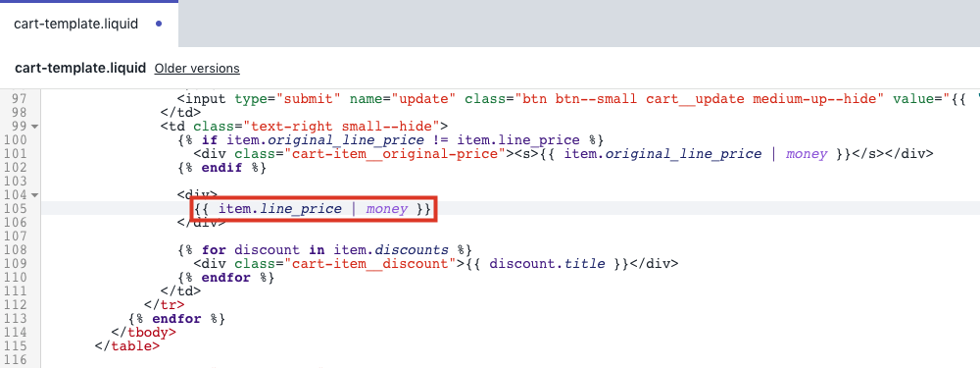Click line number 97 in the gutter
Image resolution: width=980 pixels, height=368 pixels.
pos(20,99)
